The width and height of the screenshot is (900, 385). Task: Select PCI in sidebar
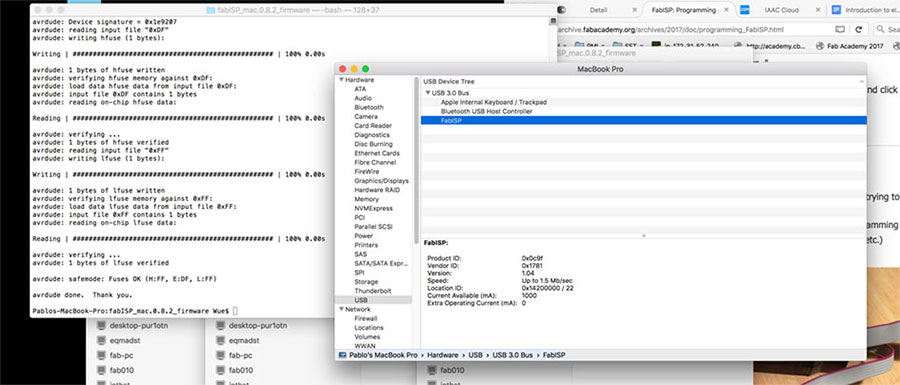click(359, 217)
